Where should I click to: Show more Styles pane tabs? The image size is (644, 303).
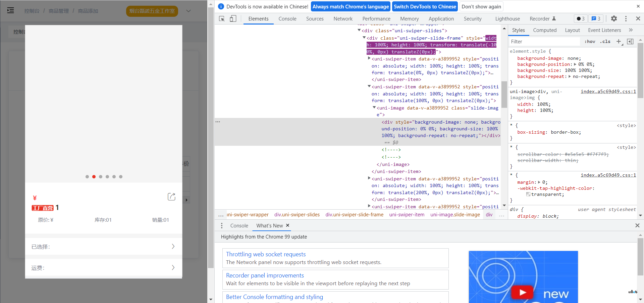631,30
